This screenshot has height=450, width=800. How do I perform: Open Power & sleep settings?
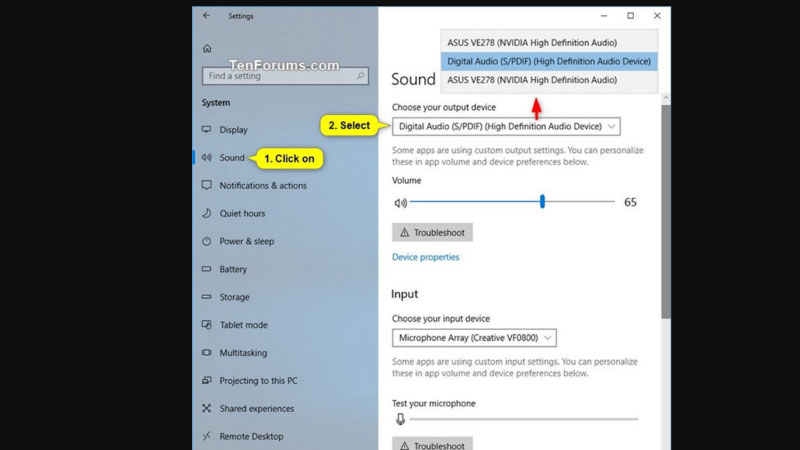pos(247,241)
